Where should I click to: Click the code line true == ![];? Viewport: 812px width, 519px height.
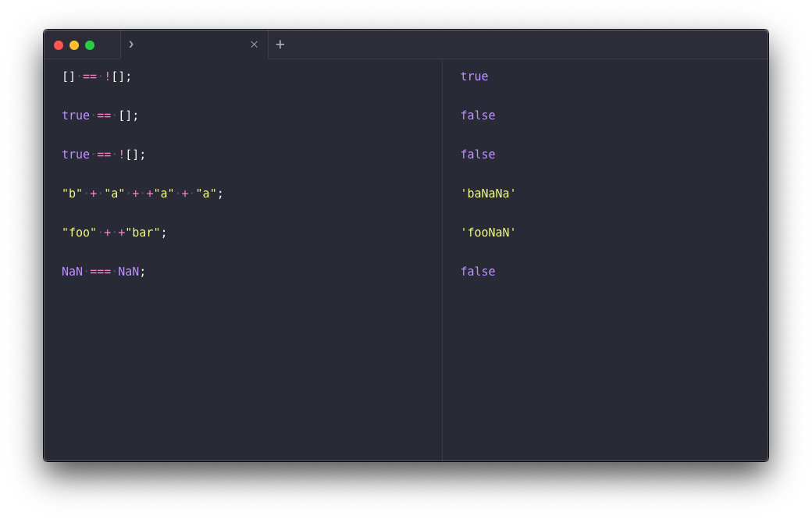(104, 155)
